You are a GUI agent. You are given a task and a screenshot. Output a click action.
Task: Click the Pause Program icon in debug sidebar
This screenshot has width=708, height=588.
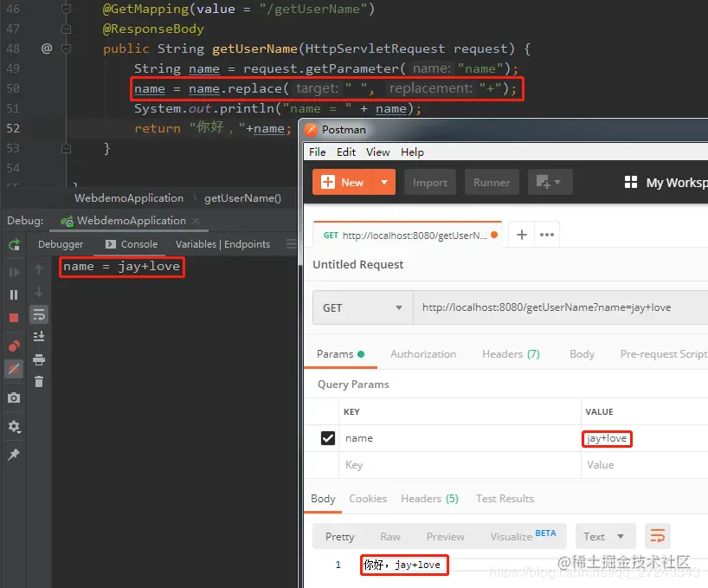(x=14, y=295)
